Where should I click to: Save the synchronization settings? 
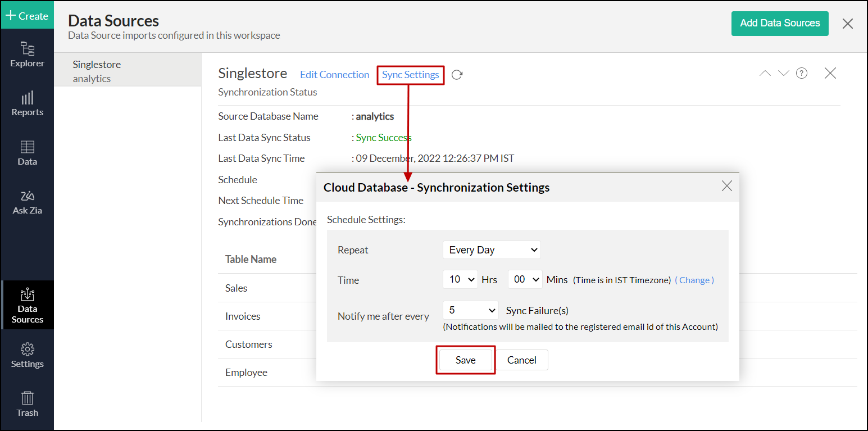[465, 360]
